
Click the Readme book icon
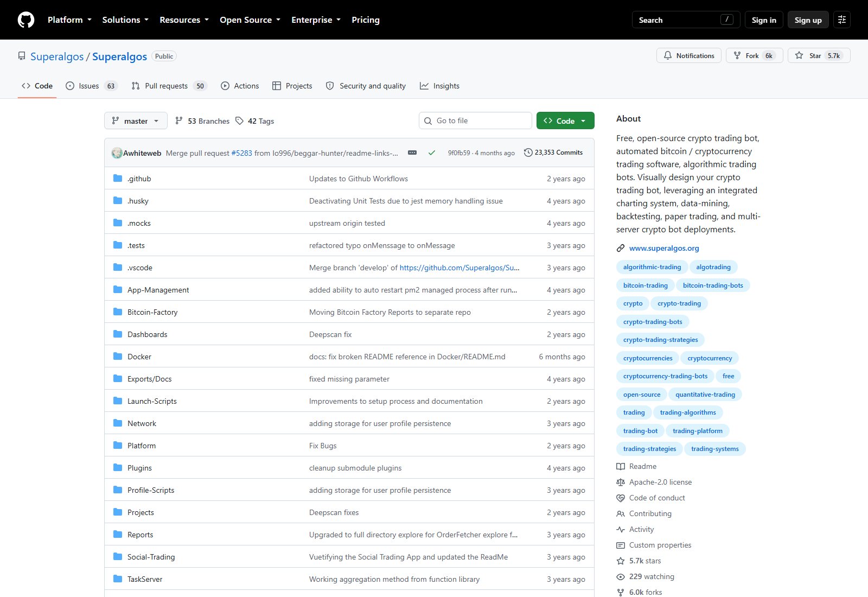click(x=621, y=466)
